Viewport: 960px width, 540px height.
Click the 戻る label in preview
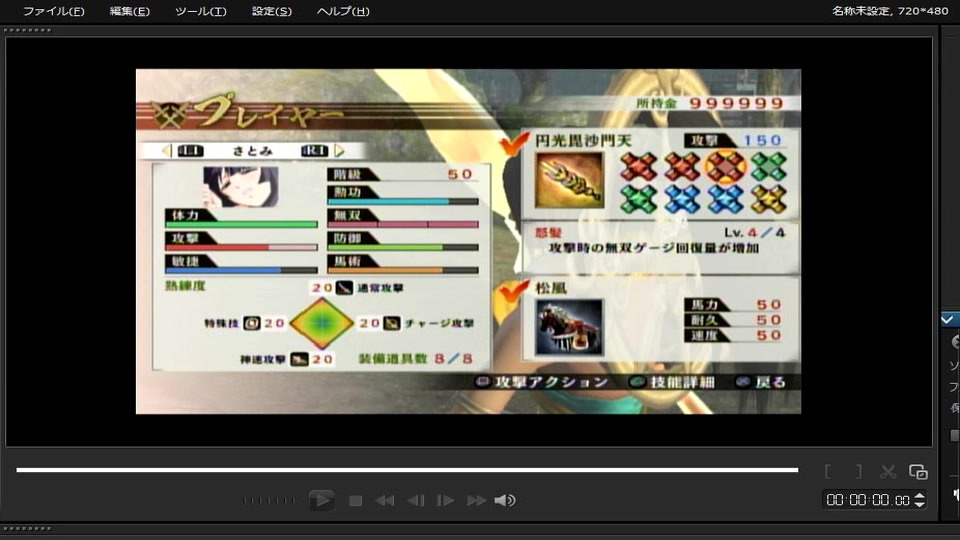(x=770, y=383)
